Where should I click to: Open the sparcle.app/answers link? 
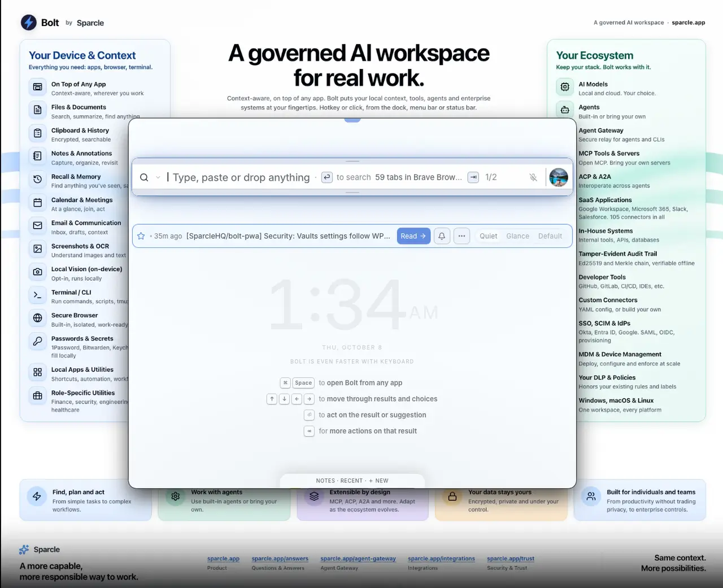[280, 559]
